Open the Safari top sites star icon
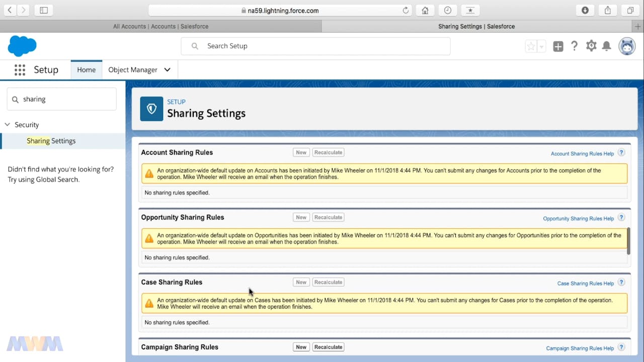Image resolution: width=644 pixels, height=362 pixels. [x=470, y=10]
